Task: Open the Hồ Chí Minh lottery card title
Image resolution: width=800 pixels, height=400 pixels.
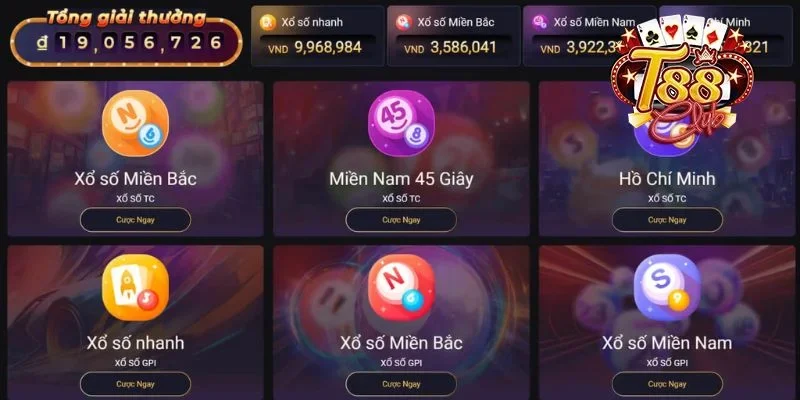Action: pyautogui.click(x=667, y=179)
